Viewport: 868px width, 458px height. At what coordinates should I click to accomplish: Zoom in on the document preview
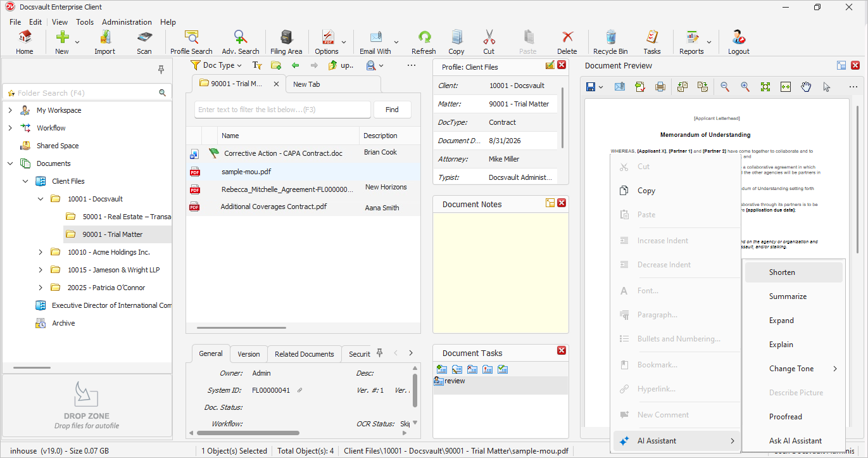(745, 87)
